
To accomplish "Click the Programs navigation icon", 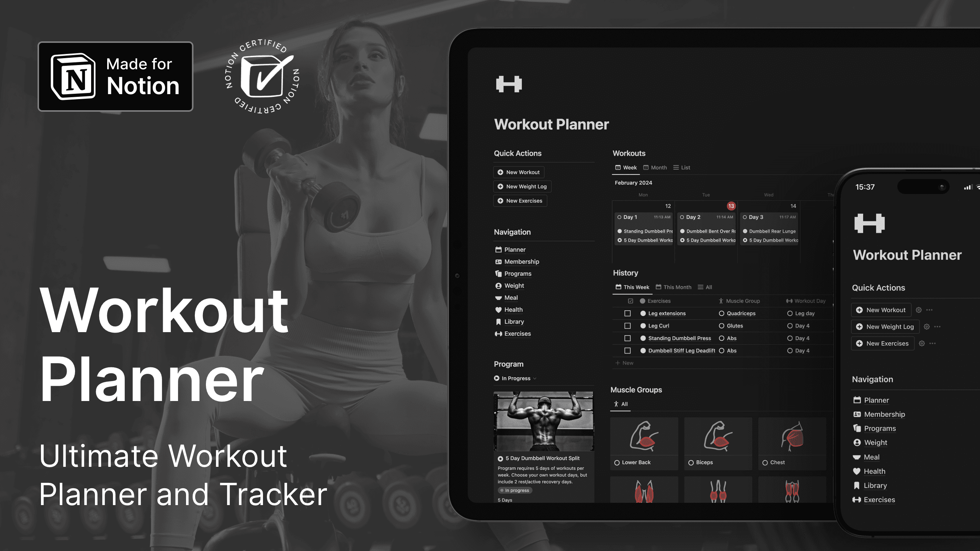I will click(x=498, y=273).
